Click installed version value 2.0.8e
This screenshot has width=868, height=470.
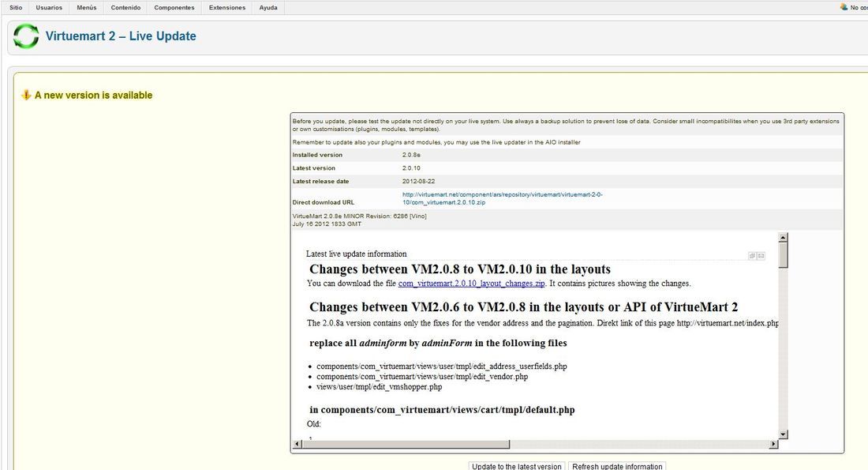(x=411, y=155)
